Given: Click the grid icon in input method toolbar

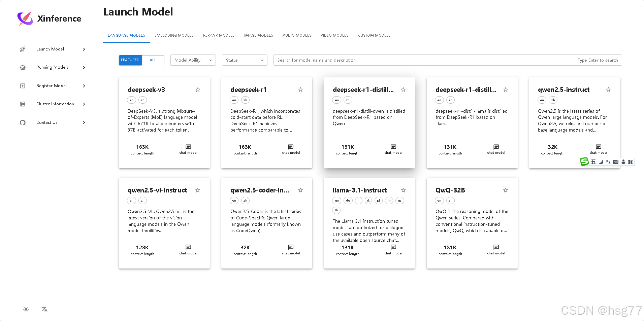Looking at the screenshot, I should tap(630, 162).
